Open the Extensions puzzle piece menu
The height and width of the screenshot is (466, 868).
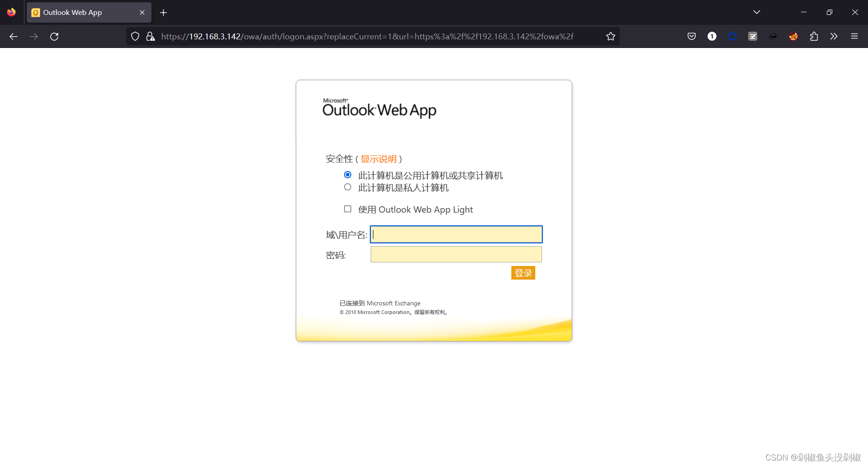point(814,37)
